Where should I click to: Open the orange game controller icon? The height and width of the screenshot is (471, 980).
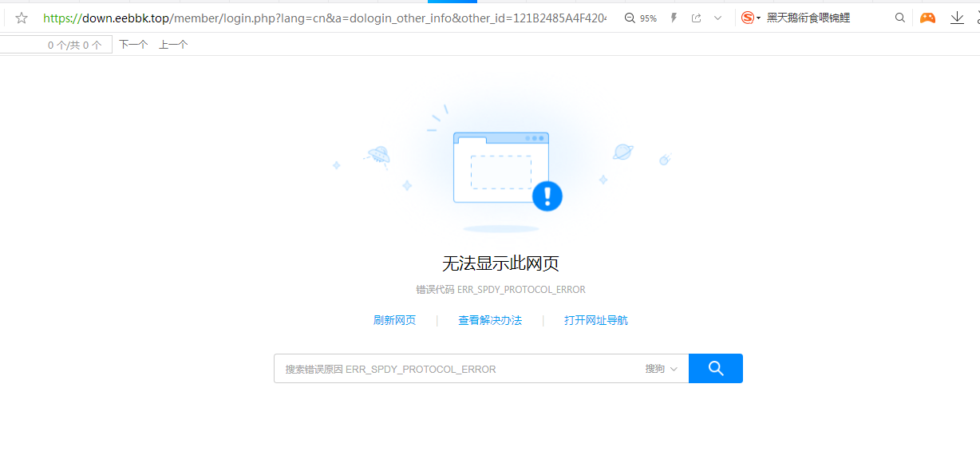tap(927, 18)
